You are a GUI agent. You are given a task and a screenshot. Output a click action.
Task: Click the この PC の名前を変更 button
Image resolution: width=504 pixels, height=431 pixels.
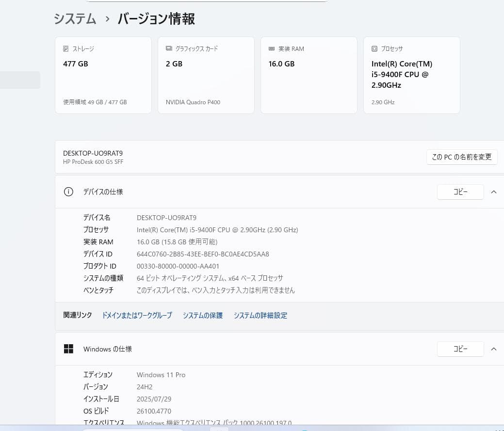pyautogui.click(x=461, y=157)
